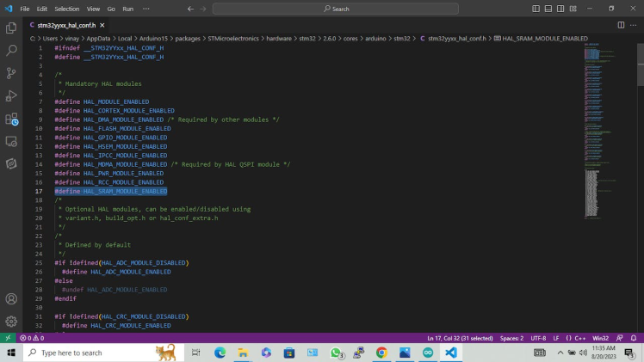Open the editor More Actions ellipsis menu
Screen dimensions: 644x362
634,25
